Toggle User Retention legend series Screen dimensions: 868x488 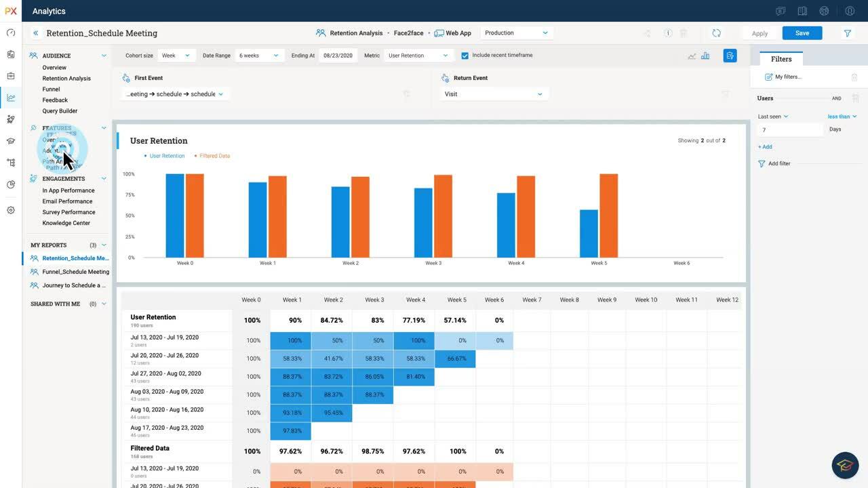tap(164, 156)
